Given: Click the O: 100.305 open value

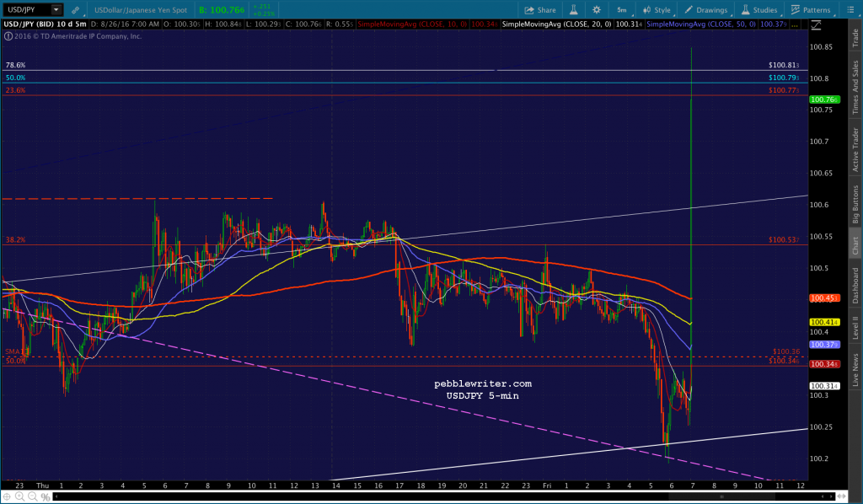Looking at the screenshot, I should (x=182, y=24).
